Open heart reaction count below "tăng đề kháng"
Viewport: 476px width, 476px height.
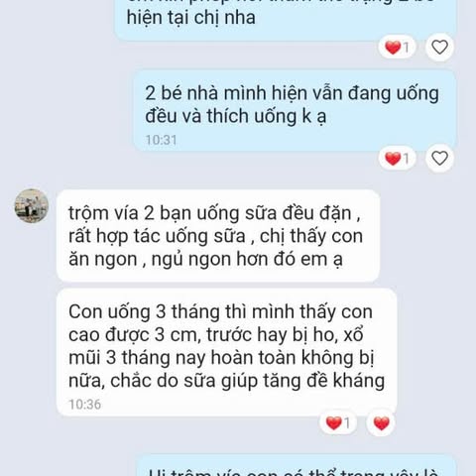[338, 422]
